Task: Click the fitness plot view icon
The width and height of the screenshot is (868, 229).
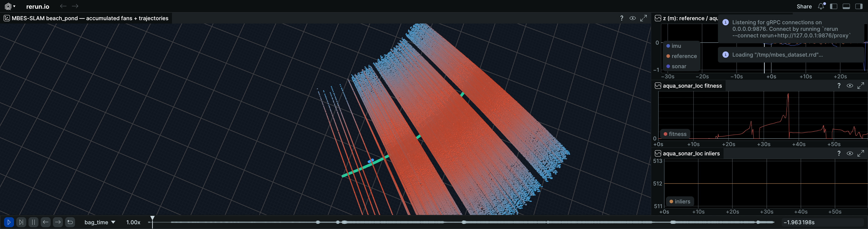Action: (x=658, y=86)
